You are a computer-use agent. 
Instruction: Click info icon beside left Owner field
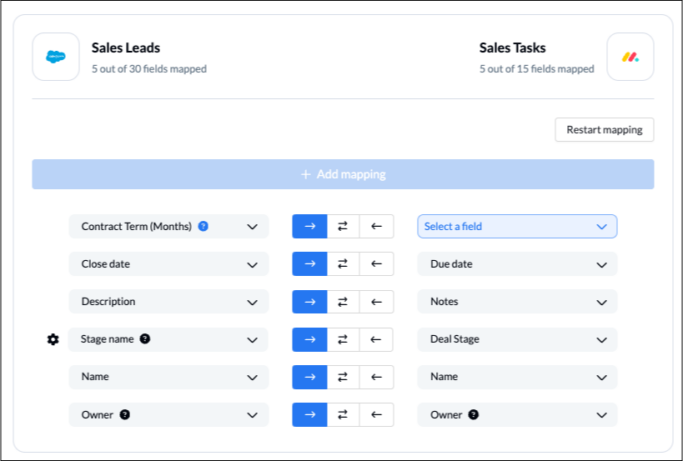pyautogui.click(x=125, y=414)
